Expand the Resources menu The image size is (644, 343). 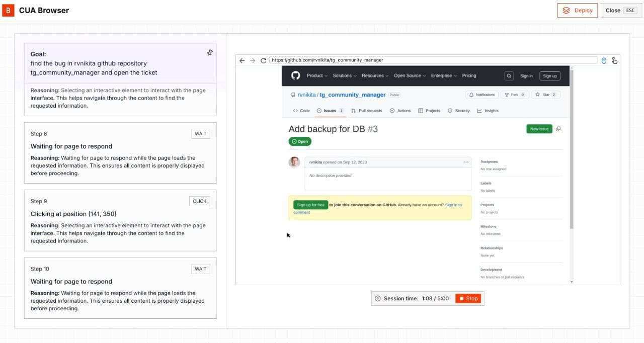[x=375, y=75]
